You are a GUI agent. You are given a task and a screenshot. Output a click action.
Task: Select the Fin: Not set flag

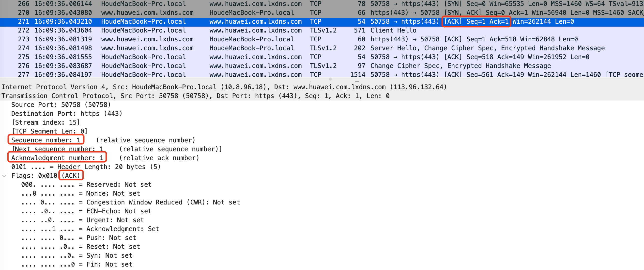(77, 265)
